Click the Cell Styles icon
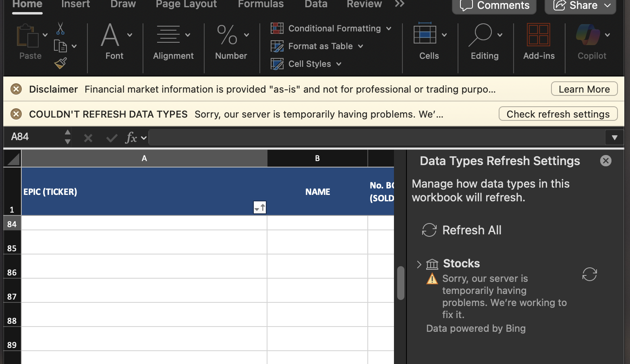The width and height of the screenshot is (630, 364). pyautogui.click(x=277, y=64)
